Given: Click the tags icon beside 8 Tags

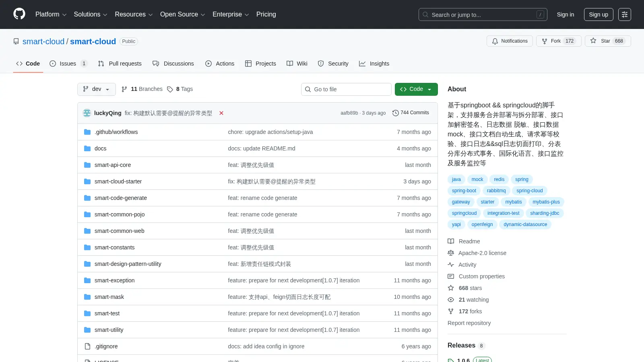Looking at the screenshot, I should (170, 89).
